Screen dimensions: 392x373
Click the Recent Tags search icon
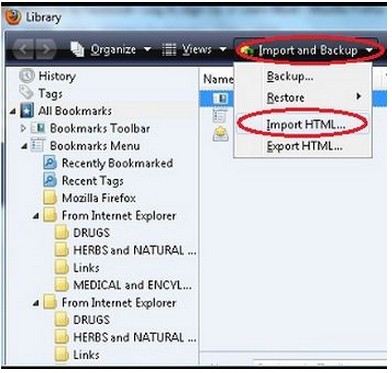click(50, 180)
